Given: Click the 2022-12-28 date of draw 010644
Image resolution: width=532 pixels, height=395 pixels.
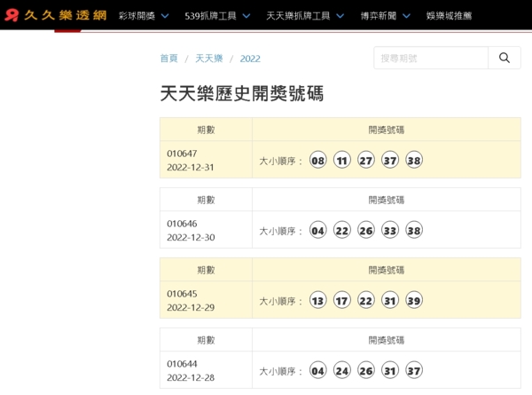Looking at the screenshot, I should tap(191, 377).
